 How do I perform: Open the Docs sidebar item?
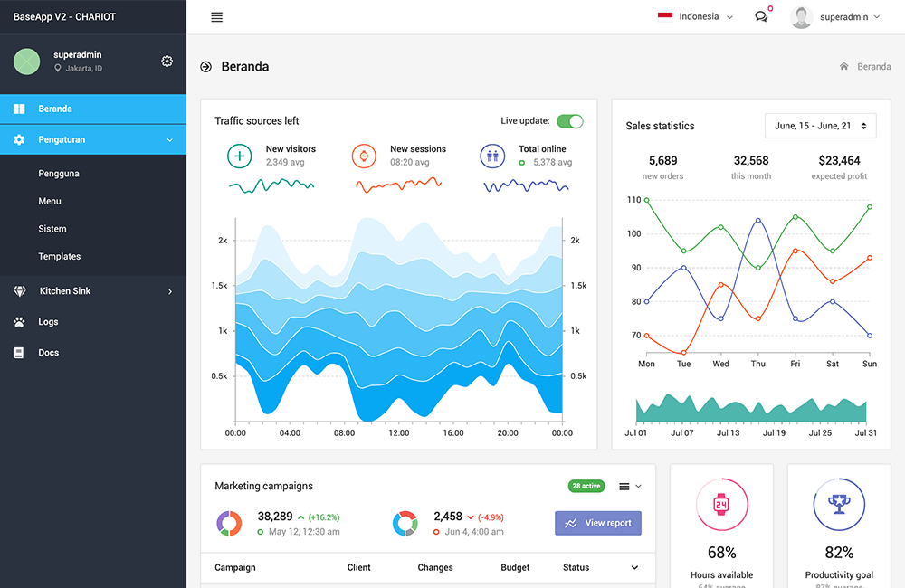point(93,353)
